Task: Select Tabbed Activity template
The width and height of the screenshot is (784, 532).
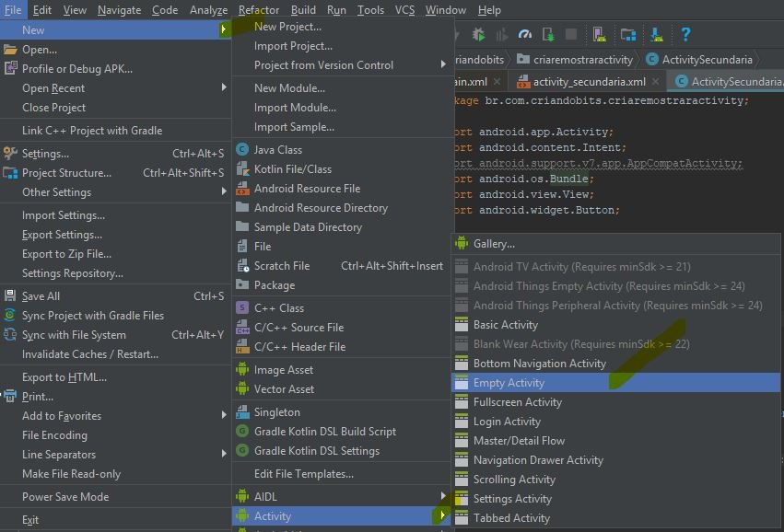Action: coord(616,518)
